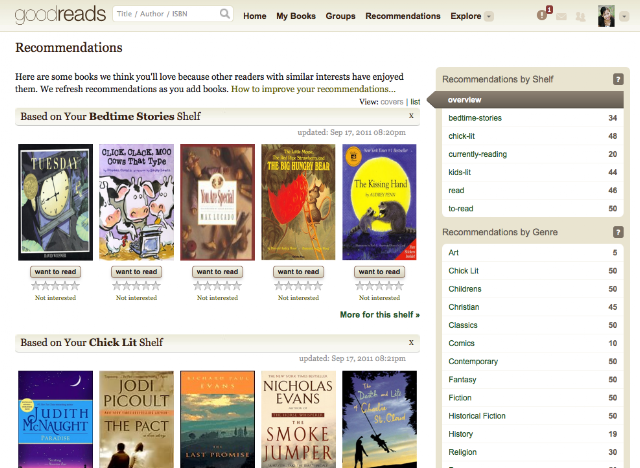Click the search magnifier icon
Viewport: 640px width, 468px height.
pyautogui.click(x=224, y=14)
